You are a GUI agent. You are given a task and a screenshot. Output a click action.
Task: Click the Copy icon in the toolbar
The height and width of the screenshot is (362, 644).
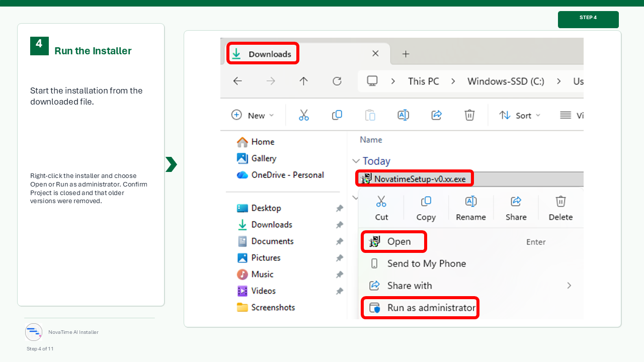[337, 115]
